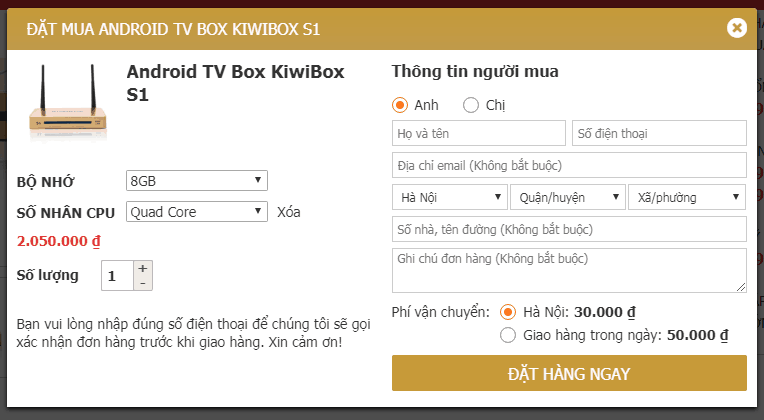Image resolution: width=764 pixels, height=420 pixels.
Task: Close the KiwiBox order dialog
Action: [x=737, y=28]
